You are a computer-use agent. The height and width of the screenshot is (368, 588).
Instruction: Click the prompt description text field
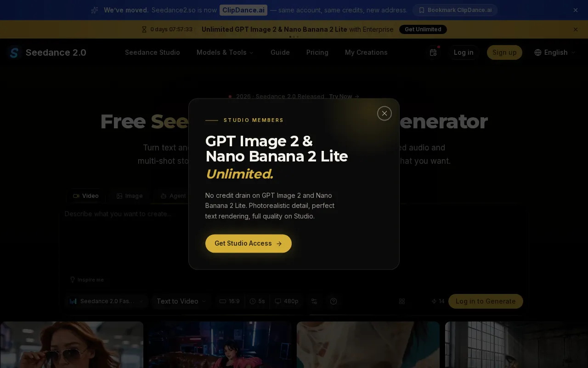point(294,239)
